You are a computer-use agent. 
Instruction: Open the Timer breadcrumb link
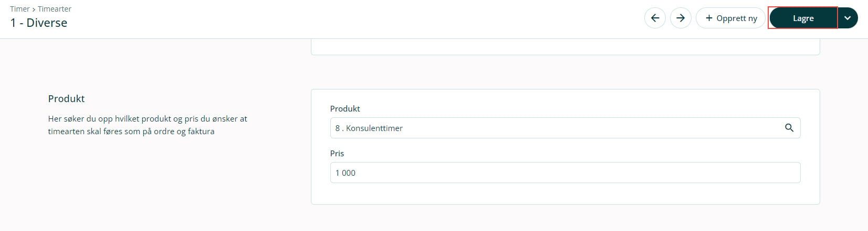(20, 9)
